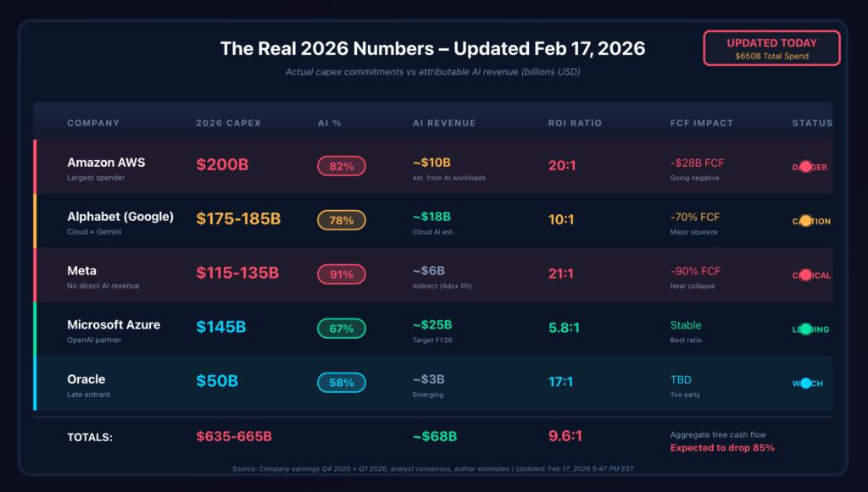Click the Expected to drop 85% text
Screen dimensions: 868x492
[x=722, y=447]
